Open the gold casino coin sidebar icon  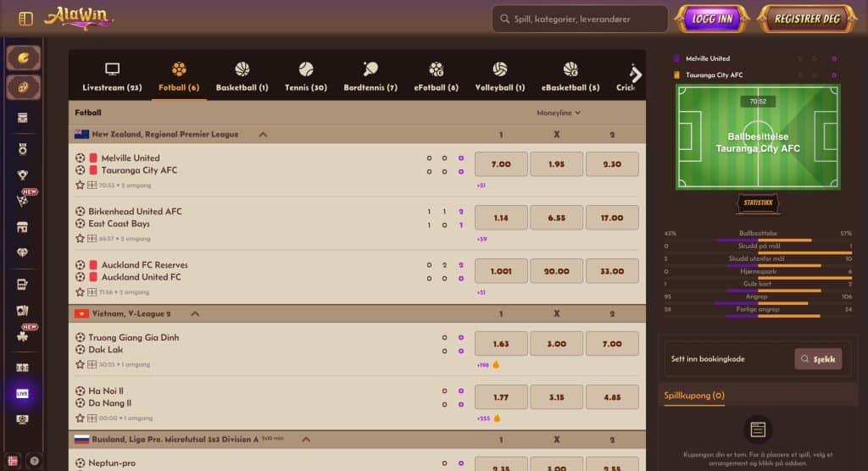[23, 58]
